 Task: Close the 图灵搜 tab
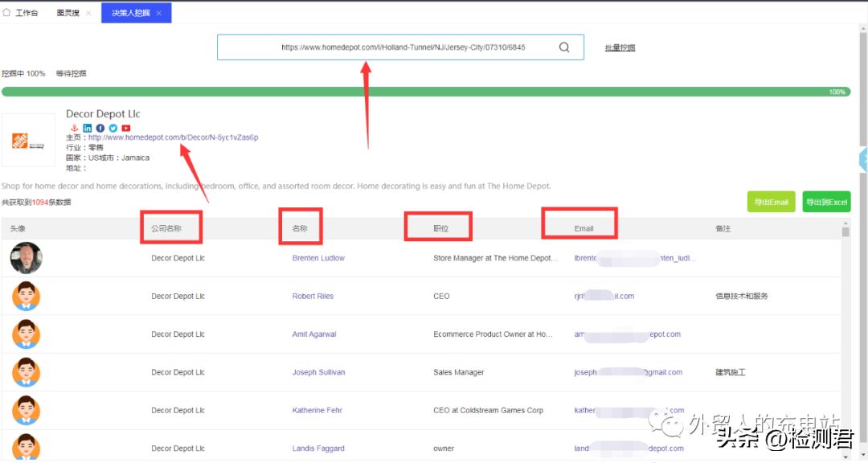tap(88, 13)
